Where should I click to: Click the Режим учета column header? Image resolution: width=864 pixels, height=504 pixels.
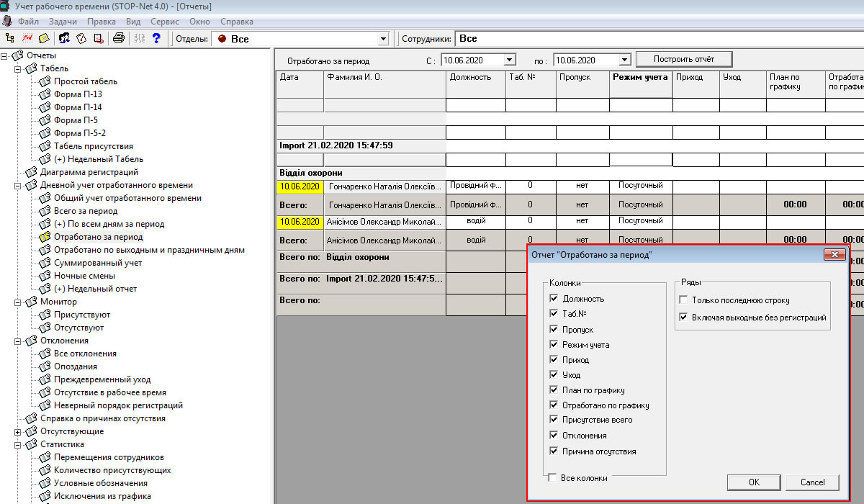[641, 84]
